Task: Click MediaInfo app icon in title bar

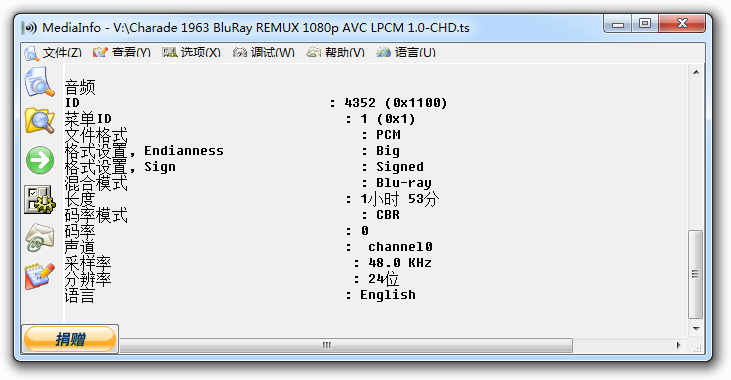Action: tap(29, 28)
